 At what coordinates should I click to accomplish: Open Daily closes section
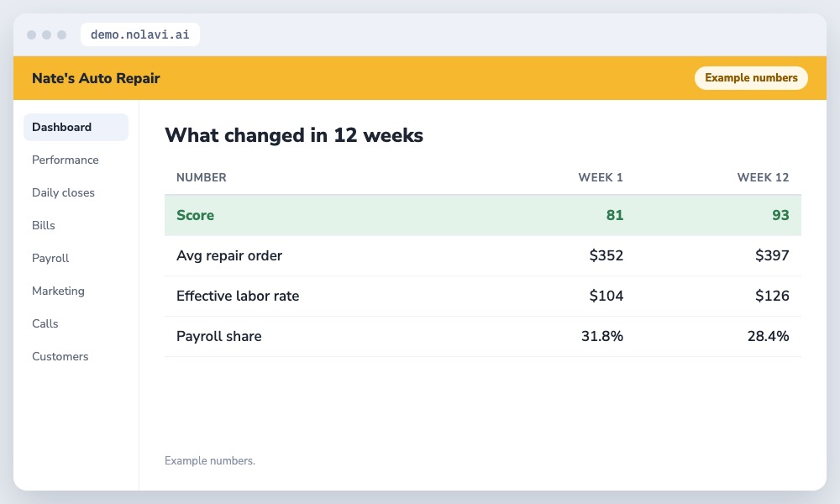(63, 192)
